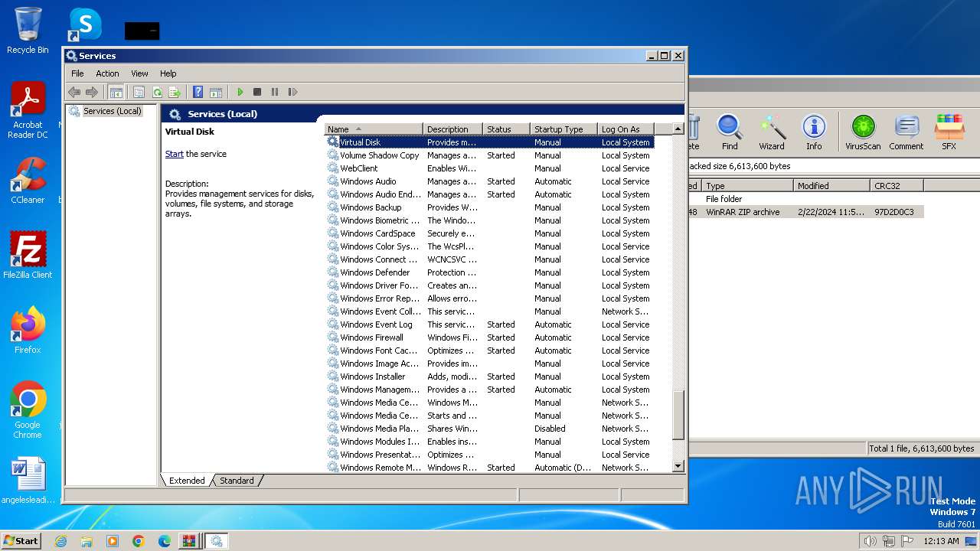Image resolution: width=980 pixels, height=551 pixels.
Task: Toggle Show/Hide Console Tree toolbar icon
Action: pyautogui.click(x=116, y=92)
